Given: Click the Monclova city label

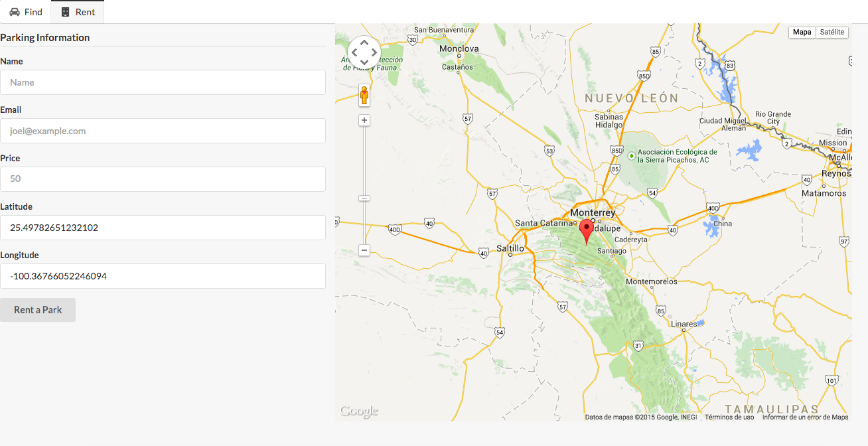Looking at the screenshot, I should (459, 48).
